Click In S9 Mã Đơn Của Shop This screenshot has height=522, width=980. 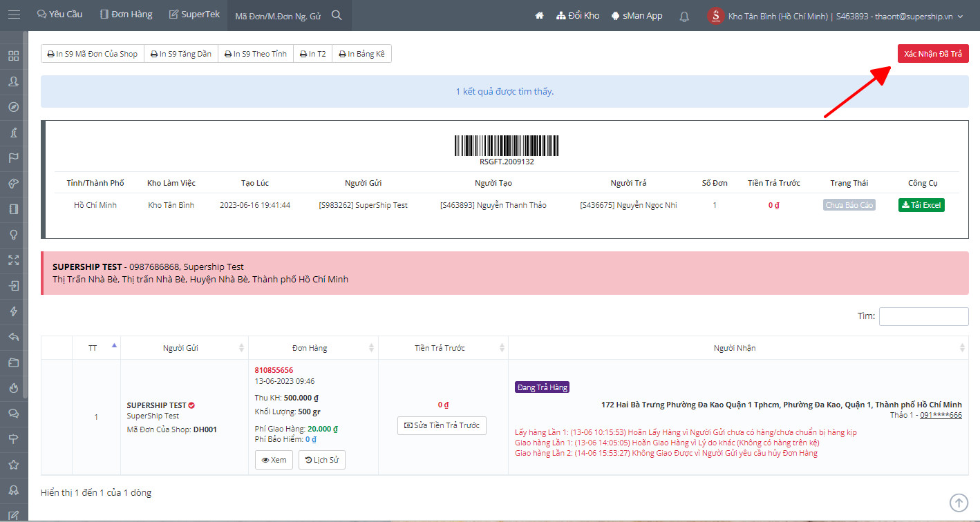tap(93, 54)
